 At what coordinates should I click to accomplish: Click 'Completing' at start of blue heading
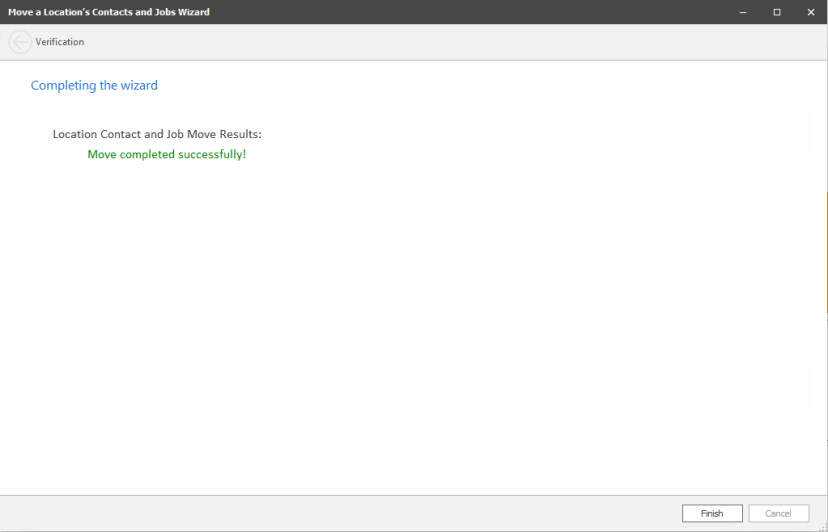pos(62,86)
